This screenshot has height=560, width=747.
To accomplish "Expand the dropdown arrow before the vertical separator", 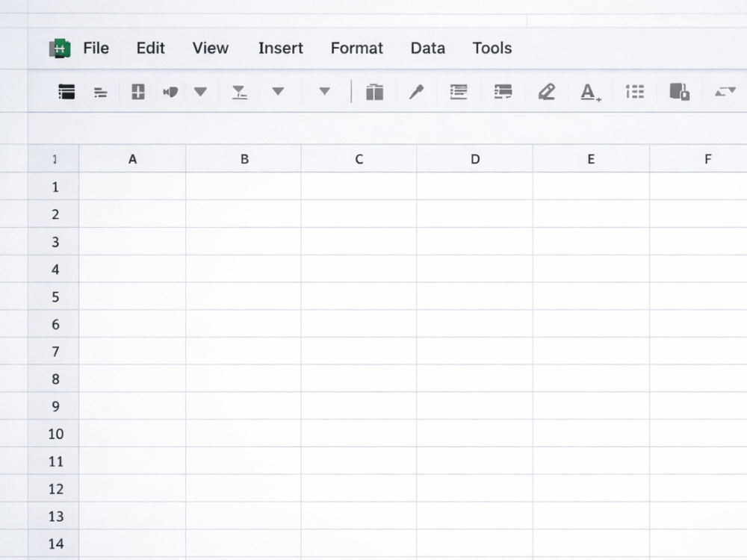I will 324,91.
